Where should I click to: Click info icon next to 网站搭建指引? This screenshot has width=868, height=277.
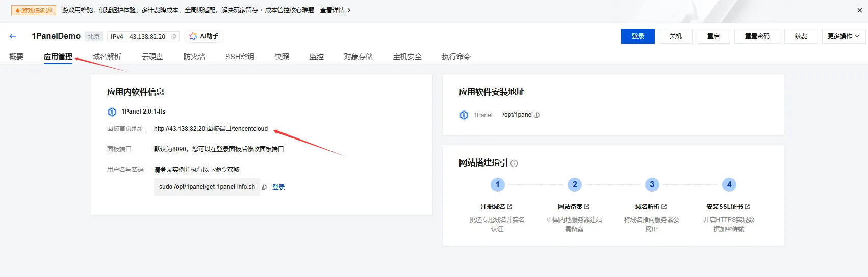coord(514,163)
